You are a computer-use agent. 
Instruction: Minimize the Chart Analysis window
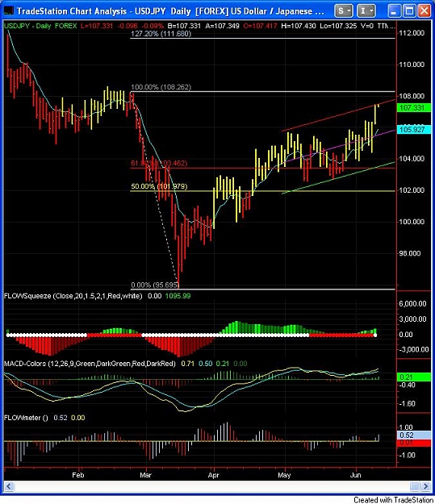(x=394, y=11)
